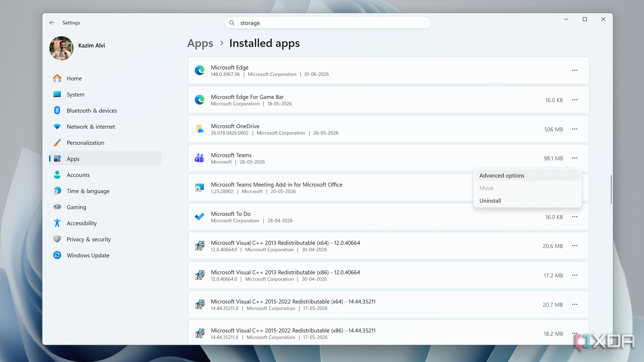Open more options for Microsoft OneDrive
Screen dimensions: 644x362
[575, 129]
